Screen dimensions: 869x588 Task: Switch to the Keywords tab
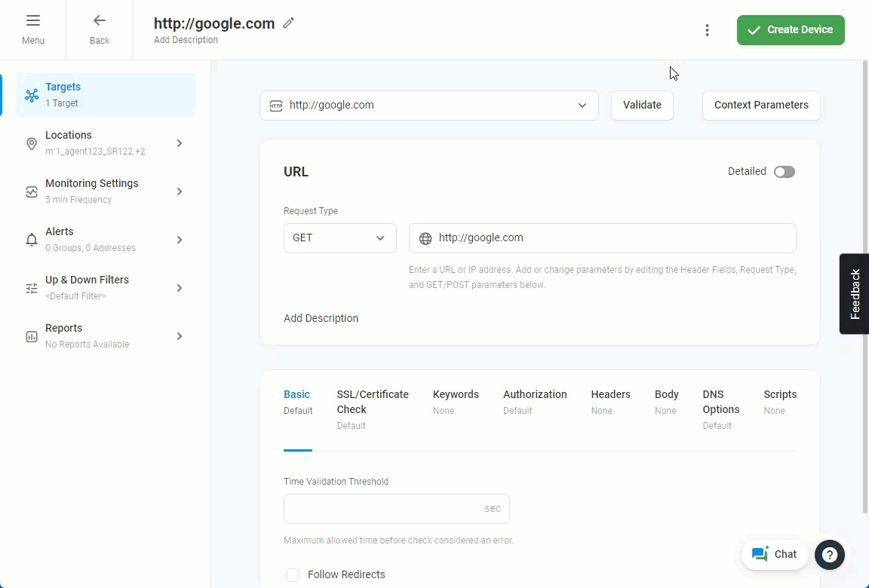[456, 395]
